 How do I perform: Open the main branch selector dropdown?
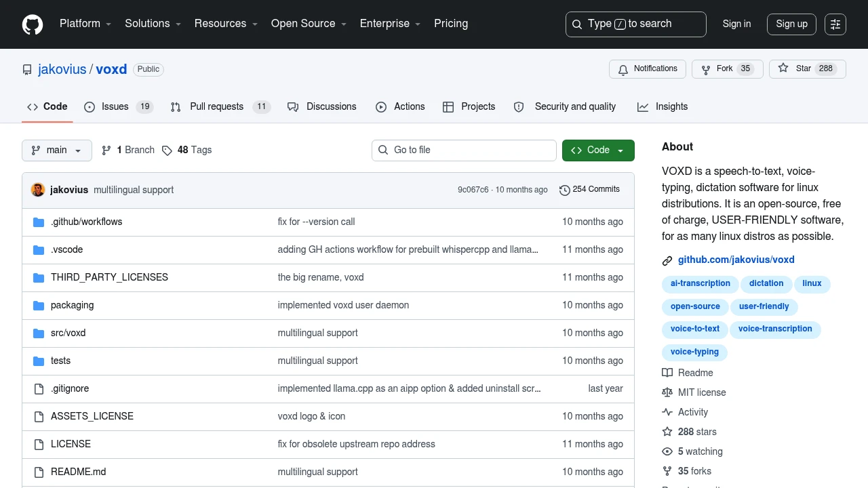pyautogui.click(x=57, y=150)
